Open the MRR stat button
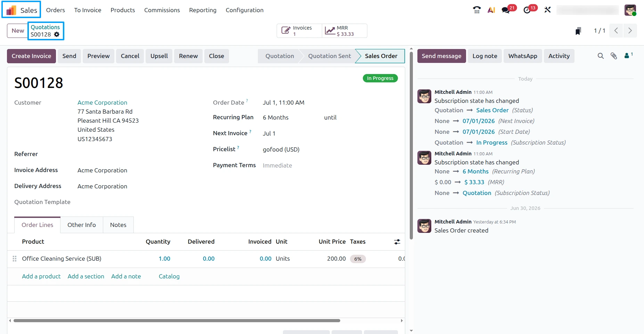The width and height of the screenshot is (644, 334). (344, 31)
